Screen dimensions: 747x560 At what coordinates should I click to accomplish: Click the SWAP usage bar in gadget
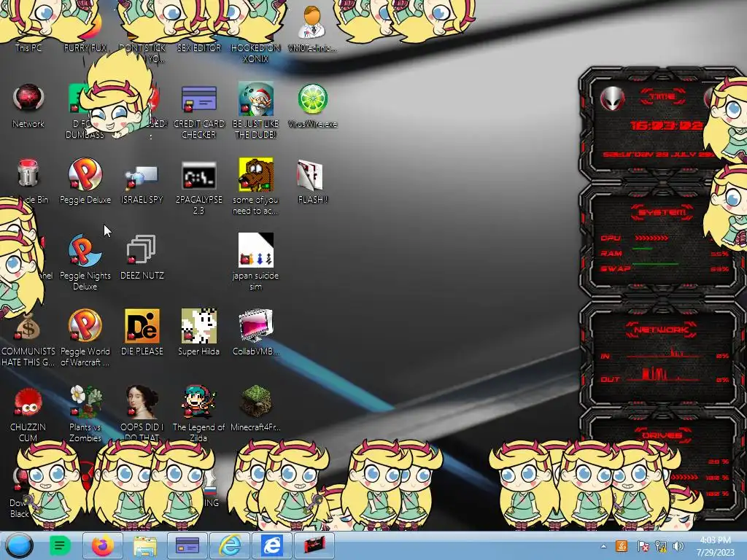tap(655, 263)
